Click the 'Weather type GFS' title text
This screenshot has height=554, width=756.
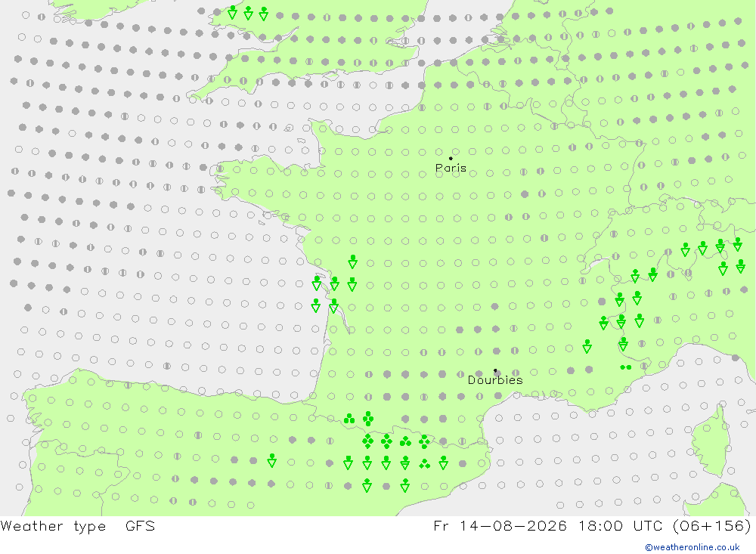pyautogui.click(x=78, y=525)
